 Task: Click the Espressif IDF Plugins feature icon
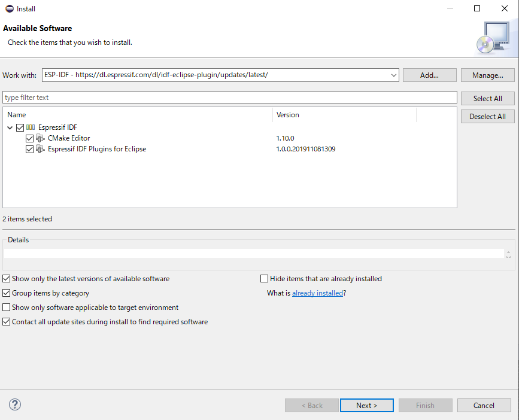click(x=40, y=149)
